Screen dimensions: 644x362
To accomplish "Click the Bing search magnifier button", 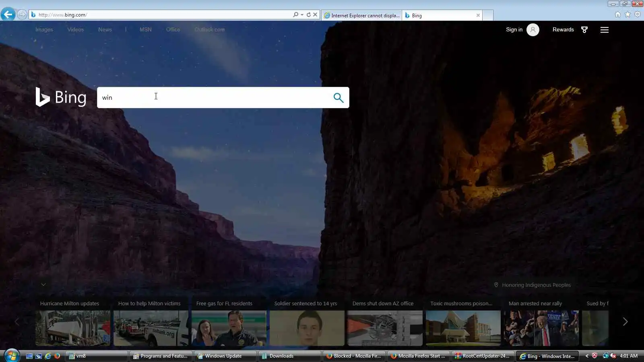I will tap(339, 98).
